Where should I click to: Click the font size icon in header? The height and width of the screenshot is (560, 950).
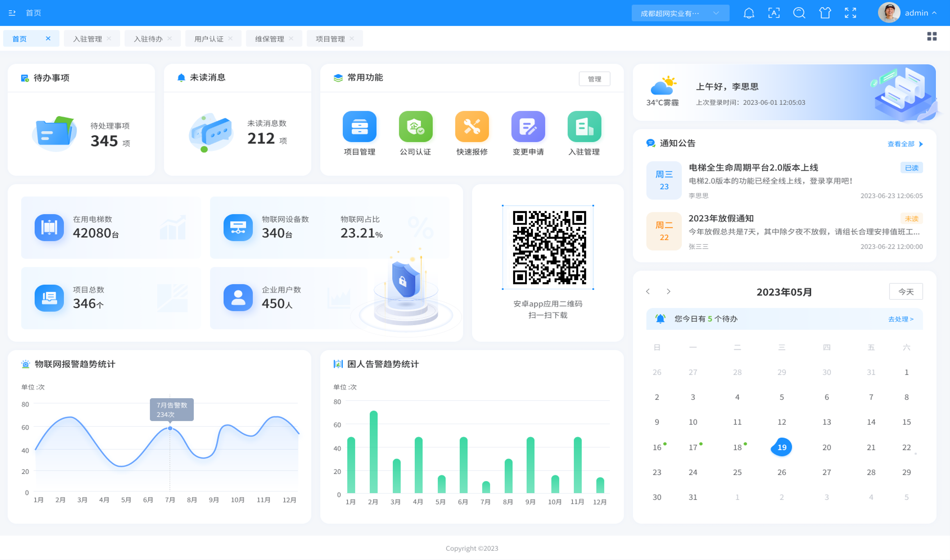(x=774, y=13)
